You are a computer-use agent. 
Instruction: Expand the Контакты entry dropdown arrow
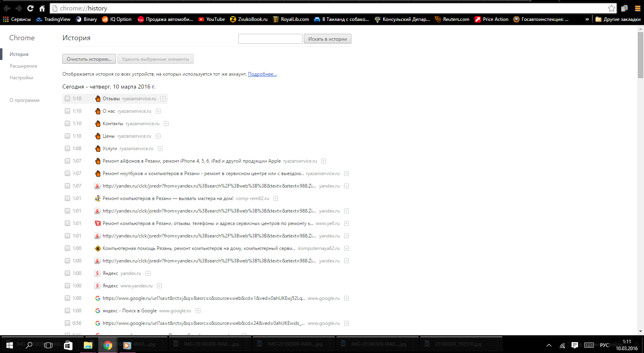pos(166,124)
